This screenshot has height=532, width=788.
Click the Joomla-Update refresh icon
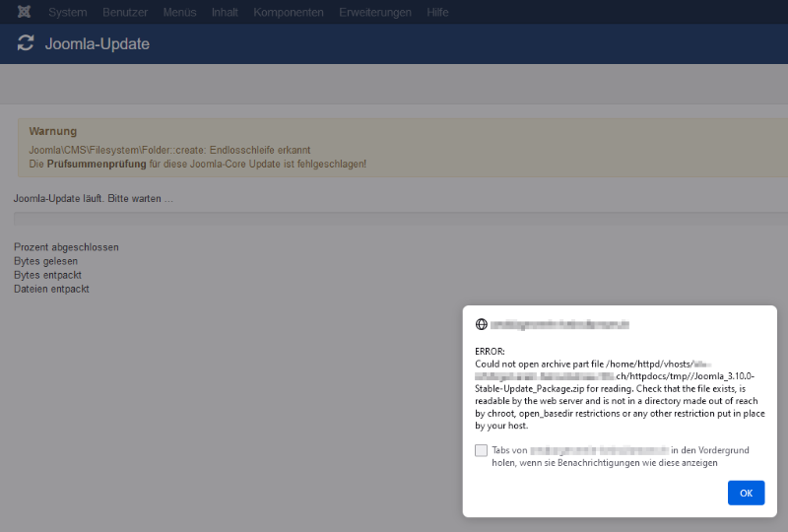point(26,43)
